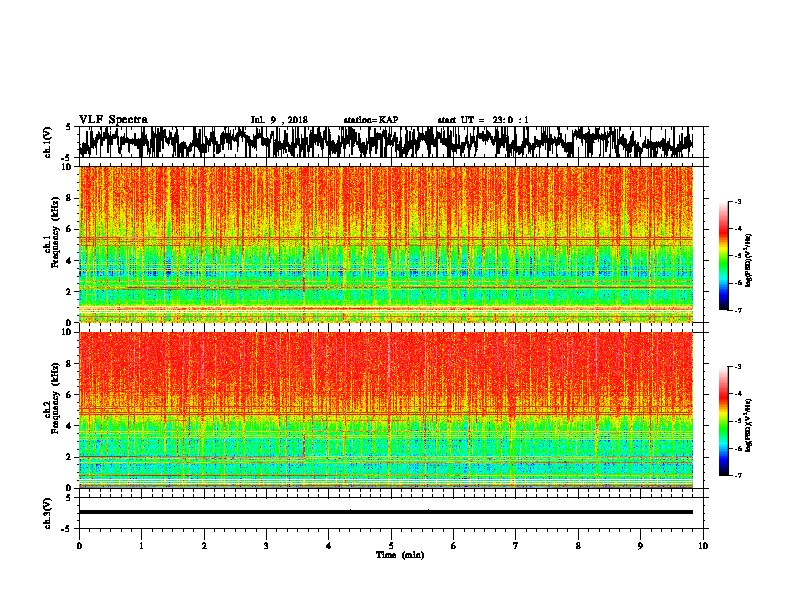The image size is (792, 612).
Task: Click the ch.2 color scale bar
Action: point(723,421)
